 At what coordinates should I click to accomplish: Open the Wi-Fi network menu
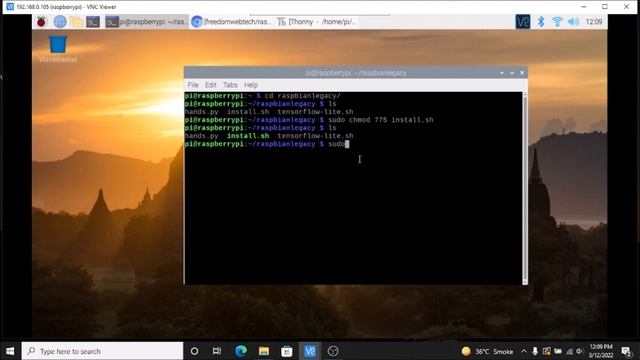tap(557, 22)
